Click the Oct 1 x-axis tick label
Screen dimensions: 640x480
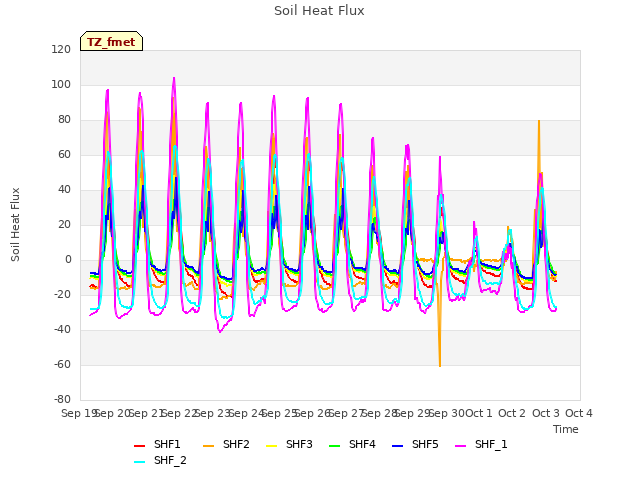(479, 413)
